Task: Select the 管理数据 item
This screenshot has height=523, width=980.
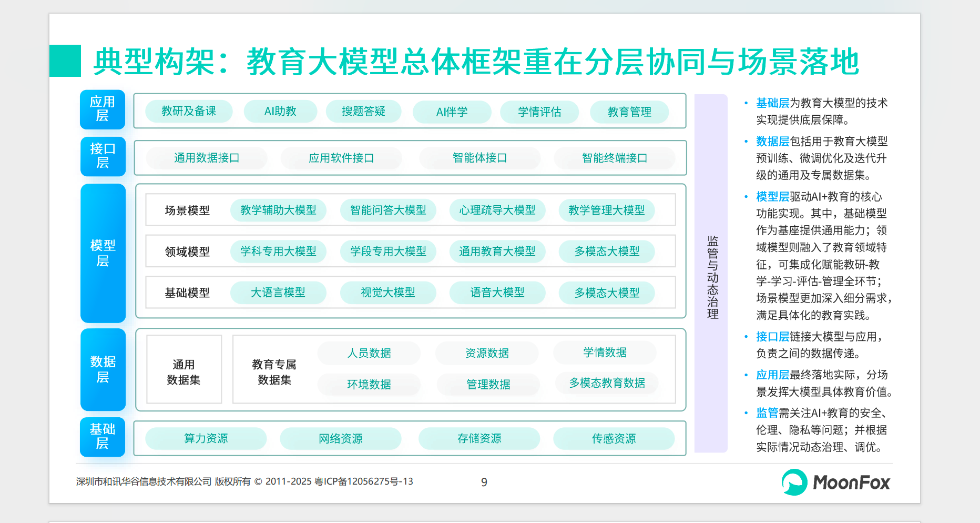Action: click(488, 385)
